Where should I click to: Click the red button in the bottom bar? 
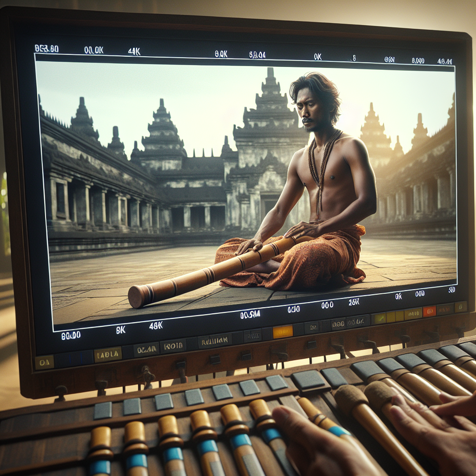tap(429, 311)
